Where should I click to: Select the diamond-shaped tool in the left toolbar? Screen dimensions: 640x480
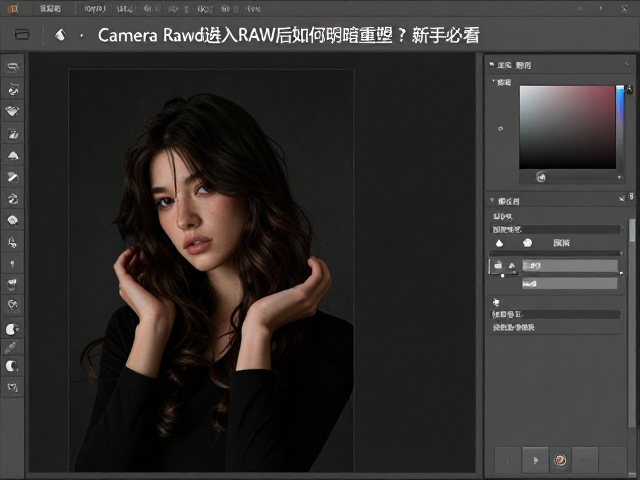pos(13,111)
